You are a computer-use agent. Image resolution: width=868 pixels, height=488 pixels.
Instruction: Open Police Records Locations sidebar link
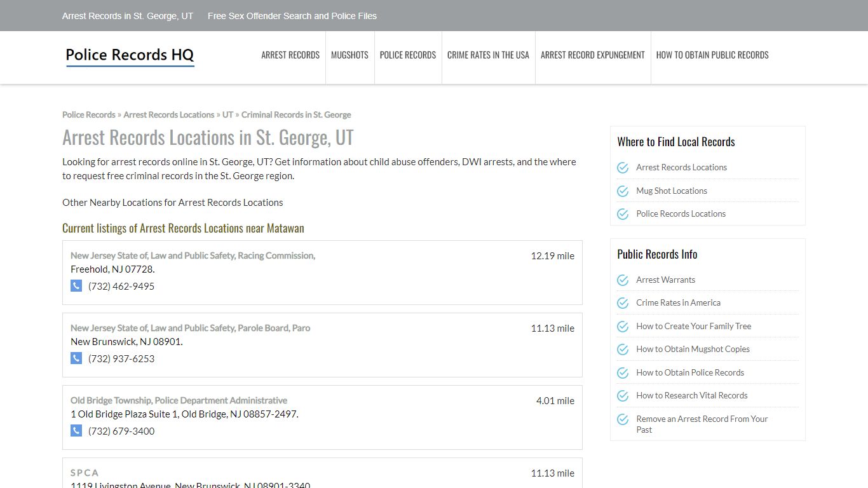[681, 214]
